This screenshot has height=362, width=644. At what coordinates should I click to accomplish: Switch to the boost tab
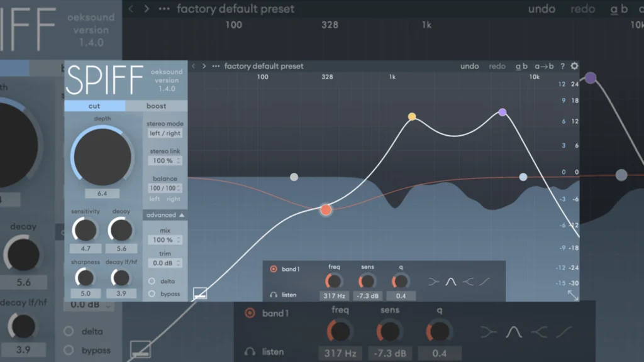pyautogui.click(x=157, y=106)
